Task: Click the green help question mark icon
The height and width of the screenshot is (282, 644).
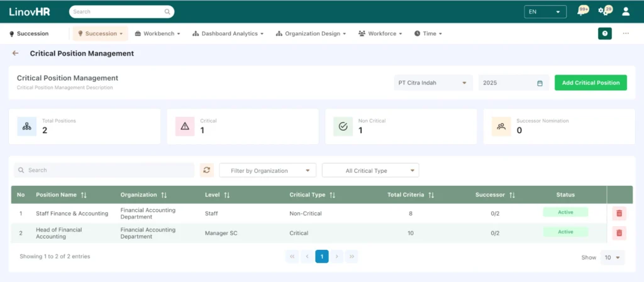Action: click(604, 33)
